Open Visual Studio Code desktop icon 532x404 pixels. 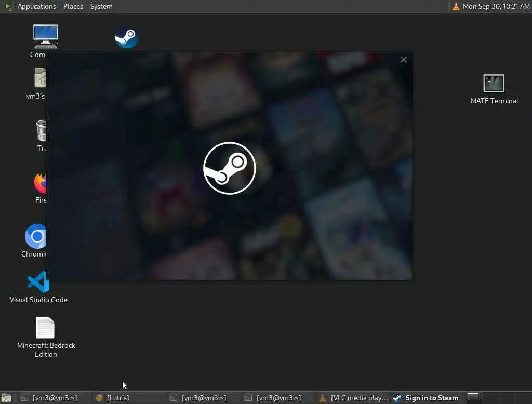tap(38, 282)
